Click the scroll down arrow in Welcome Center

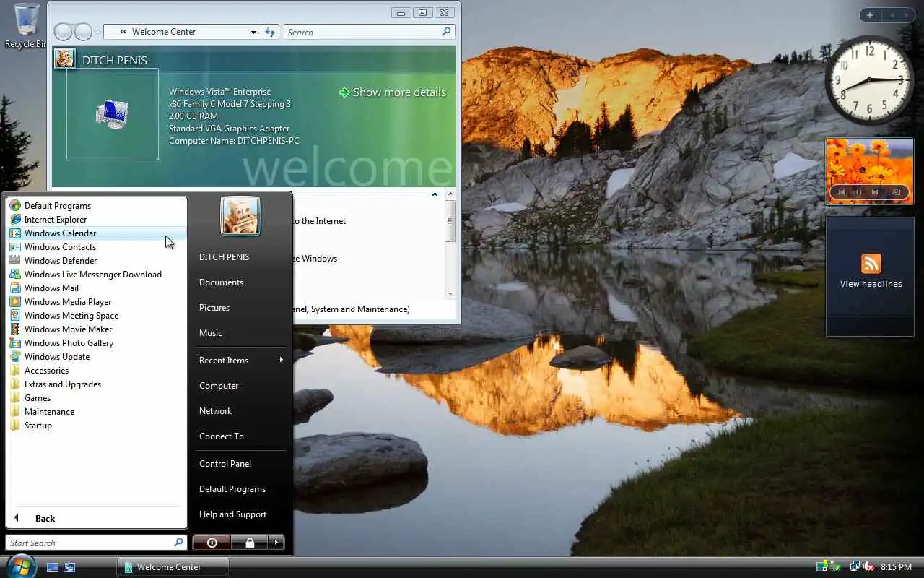450,293
